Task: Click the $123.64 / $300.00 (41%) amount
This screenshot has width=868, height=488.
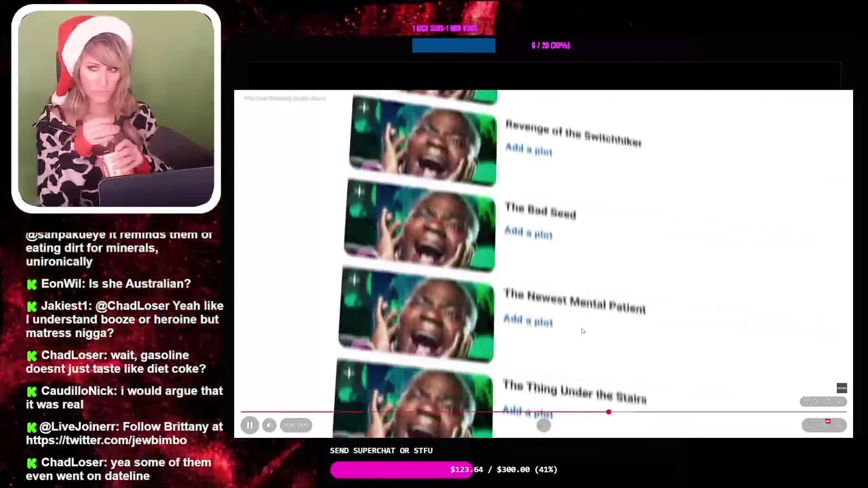Action: [x=503, y=470]
